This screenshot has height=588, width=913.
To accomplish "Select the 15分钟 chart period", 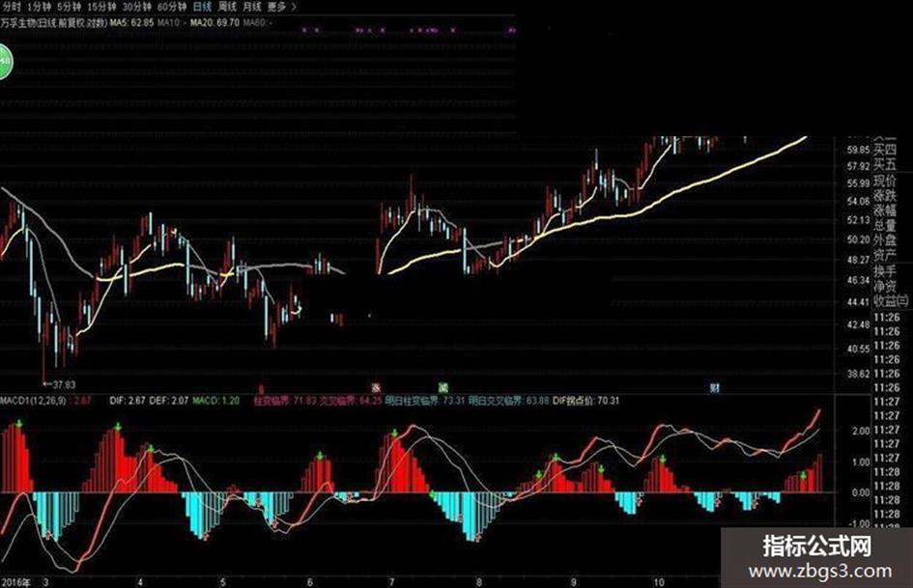I will coord(101,7).
